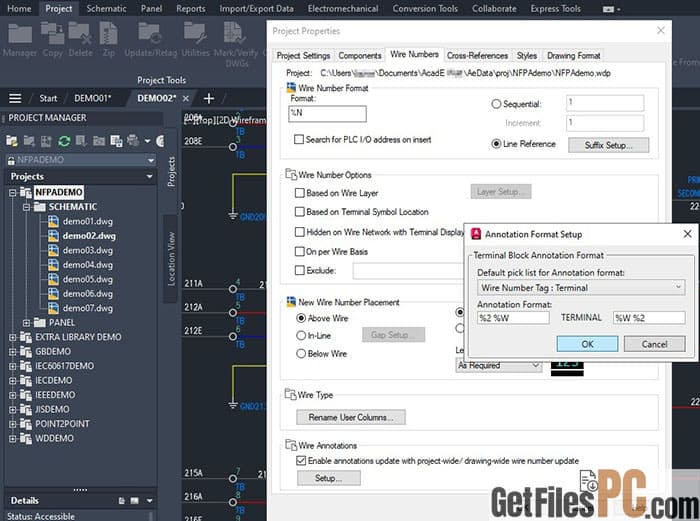Check Based on Terminal Symbol Location

pos(300,212)
